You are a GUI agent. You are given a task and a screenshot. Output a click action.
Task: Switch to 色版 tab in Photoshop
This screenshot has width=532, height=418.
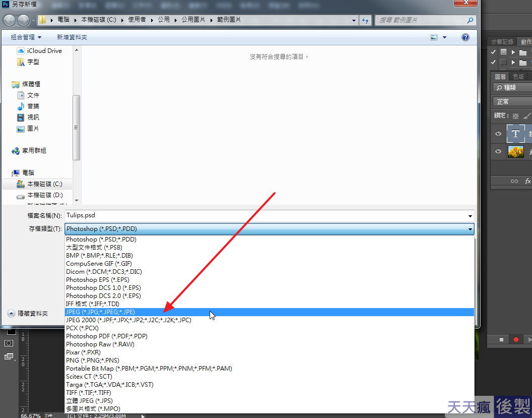tap(518, 77)
